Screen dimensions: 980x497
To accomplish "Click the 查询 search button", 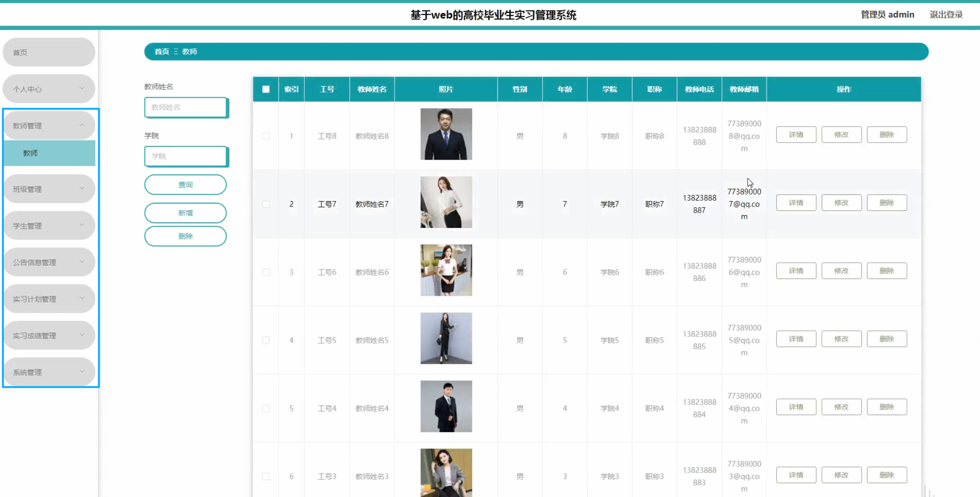I will point(185,184).
